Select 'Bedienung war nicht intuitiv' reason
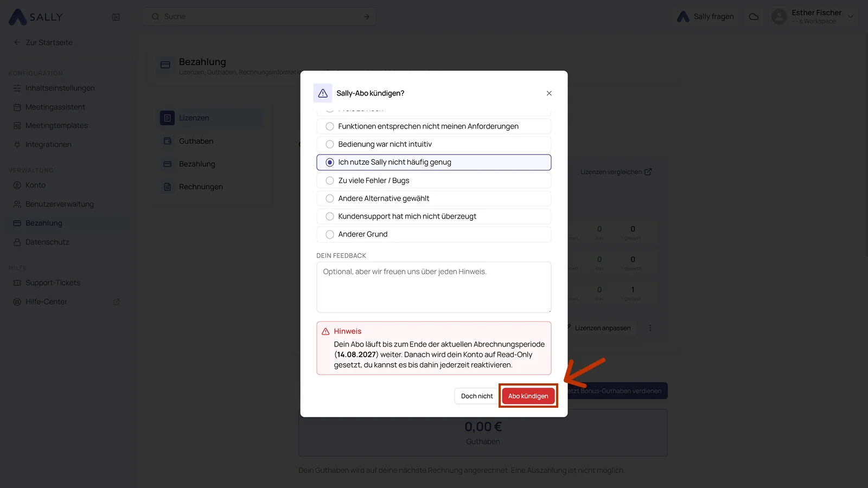 coord(434,144)
